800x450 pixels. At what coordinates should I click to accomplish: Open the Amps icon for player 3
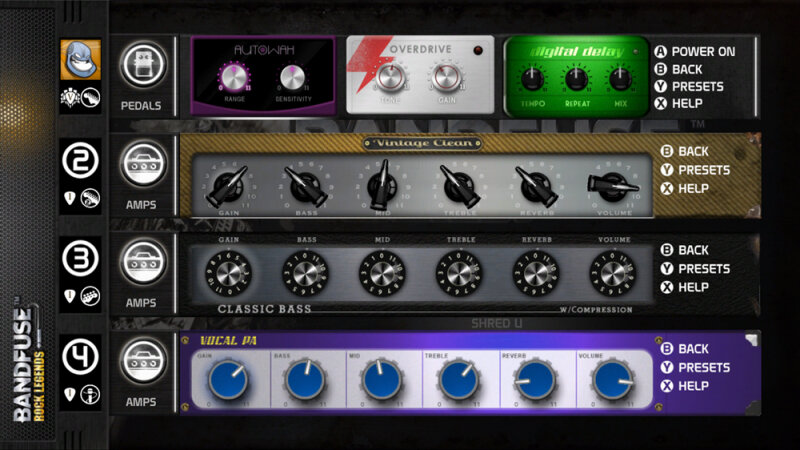click(x=143, y=262)
